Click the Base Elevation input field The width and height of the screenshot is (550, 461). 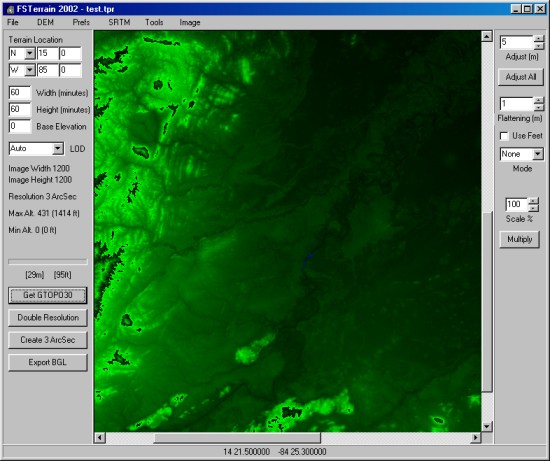(x=20, y=126)
